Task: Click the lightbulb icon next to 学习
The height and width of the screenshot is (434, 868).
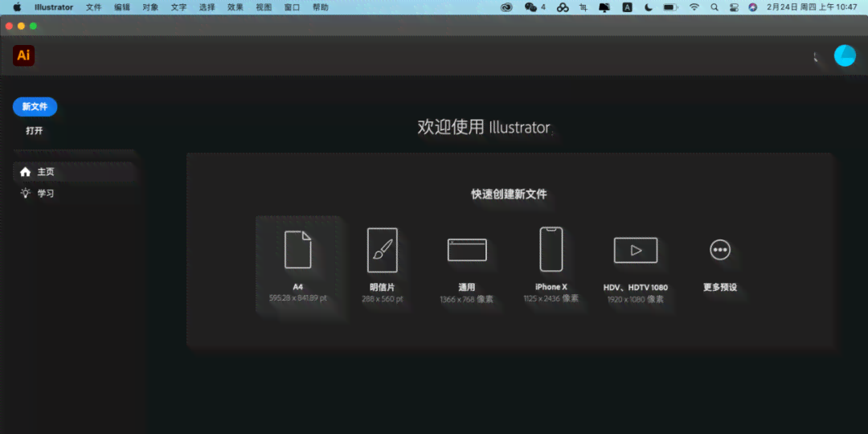Action: pos(25,193)
